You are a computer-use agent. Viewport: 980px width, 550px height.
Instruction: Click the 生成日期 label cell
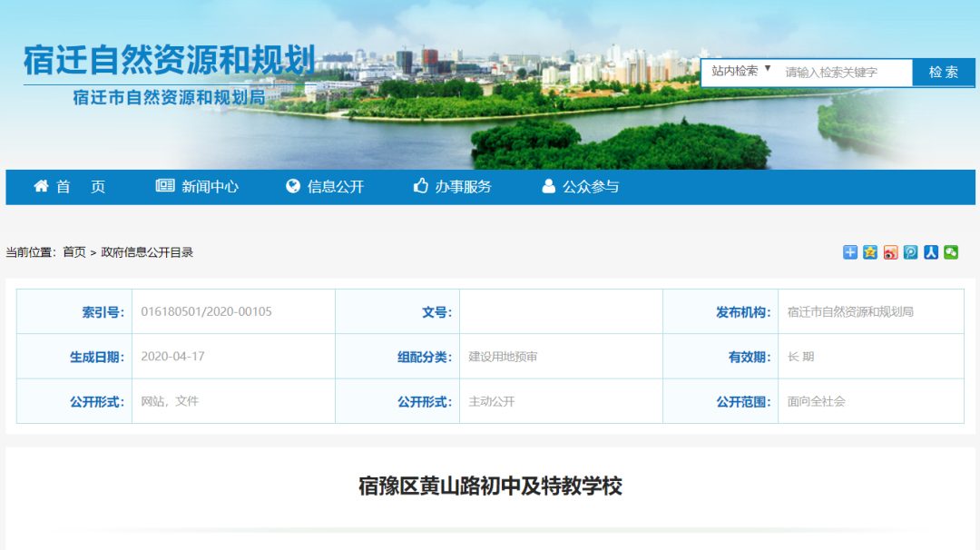click(74, 357)
